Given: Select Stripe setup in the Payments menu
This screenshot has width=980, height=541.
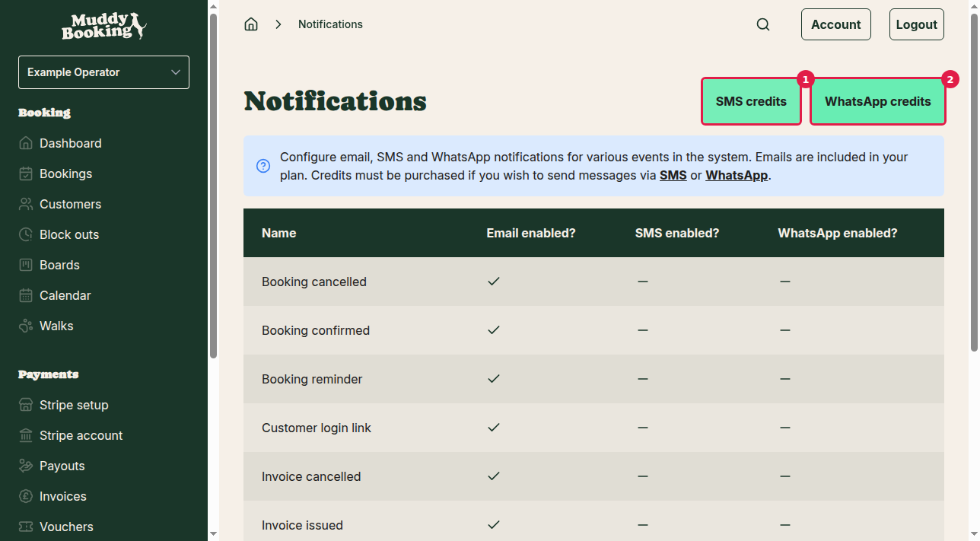Looking at the screenshot, I should click(25, 405).
